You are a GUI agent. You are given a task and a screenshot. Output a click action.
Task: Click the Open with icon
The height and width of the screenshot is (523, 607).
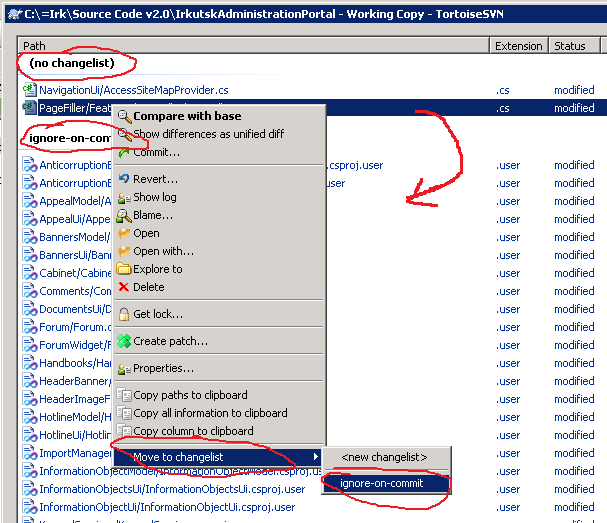(x=124, y=251)
